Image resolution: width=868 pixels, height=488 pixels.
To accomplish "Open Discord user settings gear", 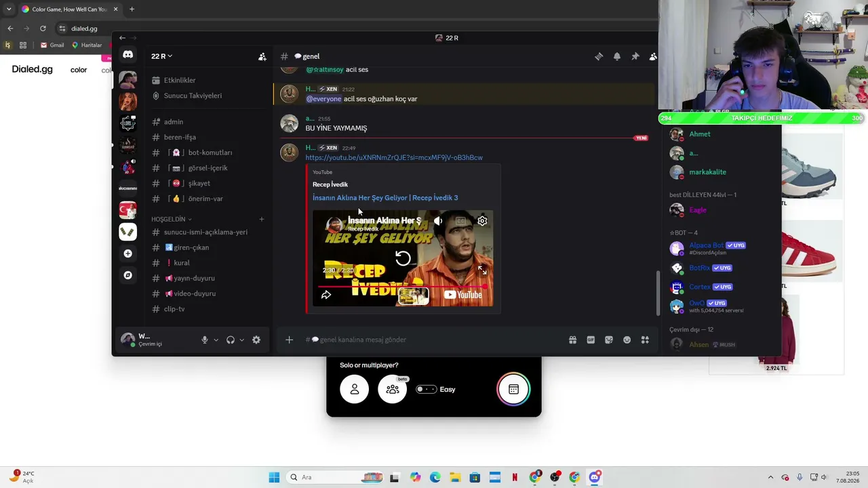I will click(256, 340).
